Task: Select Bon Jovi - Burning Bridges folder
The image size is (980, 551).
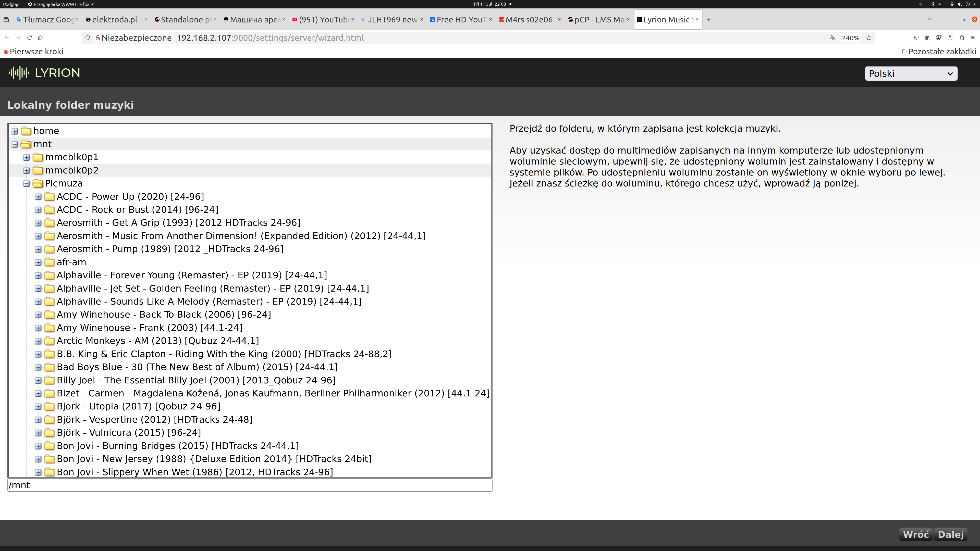Action: (x=178, y=446)
